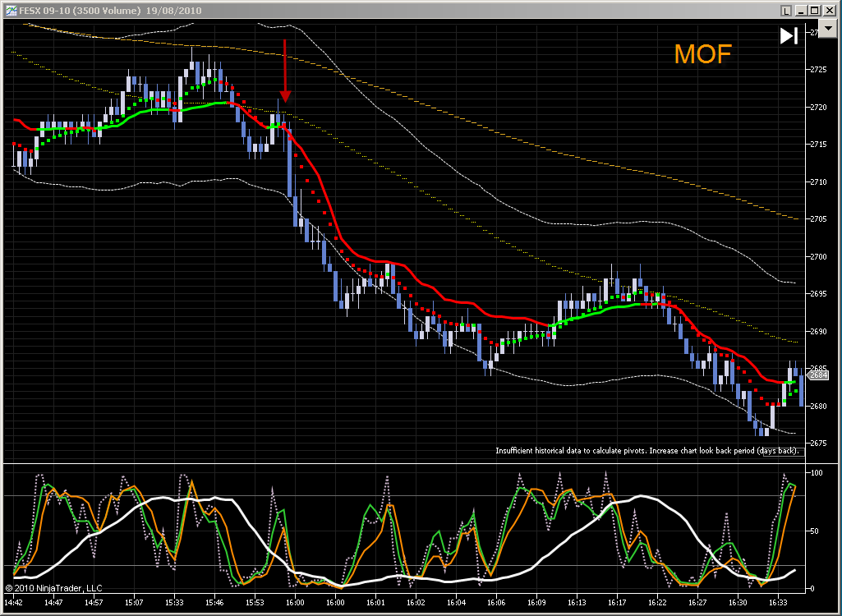The width and height of the screenshot is (842, 616).
Task: Click the 16:22 time axis label
Action: click(658, 603)
